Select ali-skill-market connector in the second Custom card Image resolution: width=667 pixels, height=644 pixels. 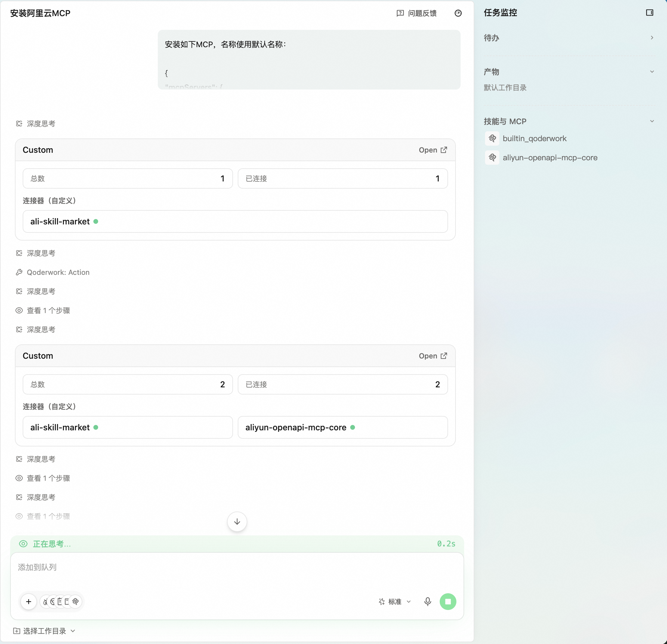pos(128,428)
